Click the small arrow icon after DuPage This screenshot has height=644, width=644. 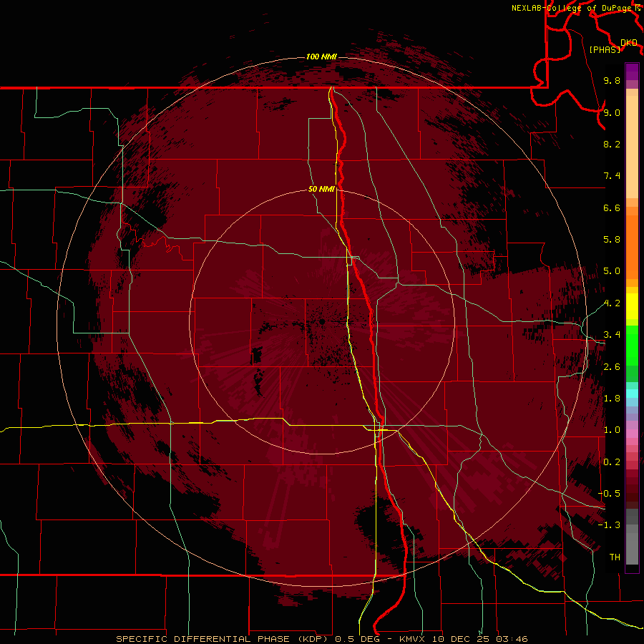[638, 7]
